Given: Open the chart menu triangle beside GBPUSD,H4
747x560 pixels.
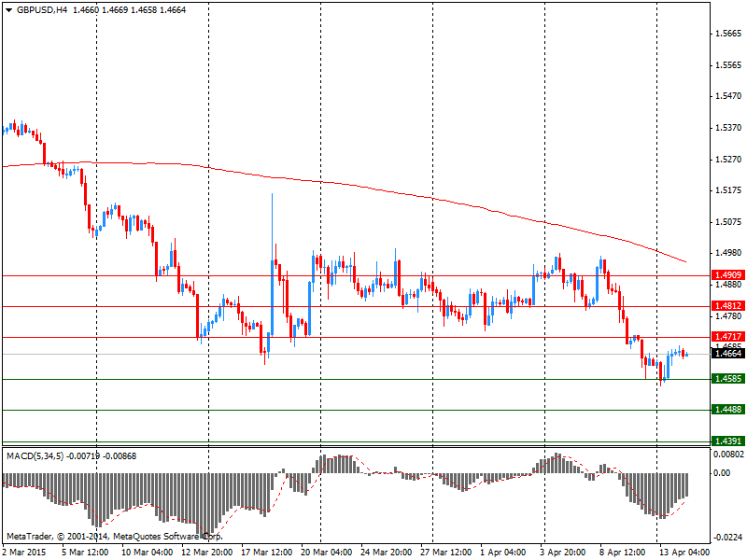Looking at the screenshot, I should pos(8,10).
